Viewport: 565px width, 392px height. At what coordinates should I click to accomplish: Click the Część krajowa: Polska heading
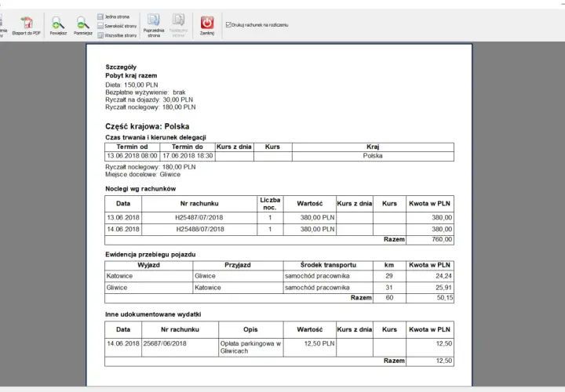coord(147,126)
